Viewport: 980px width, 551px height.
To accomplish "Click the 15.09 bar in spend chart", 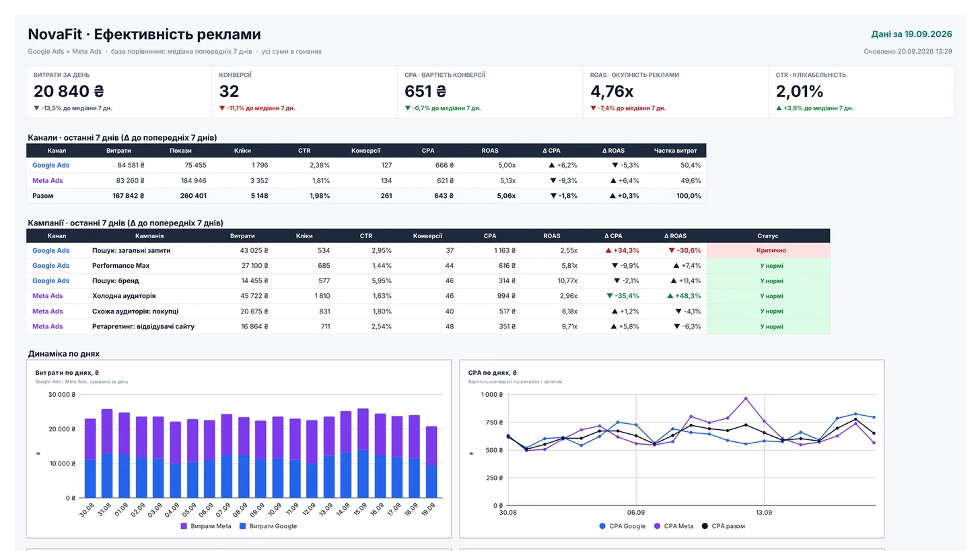I will [x=363, y=453].
